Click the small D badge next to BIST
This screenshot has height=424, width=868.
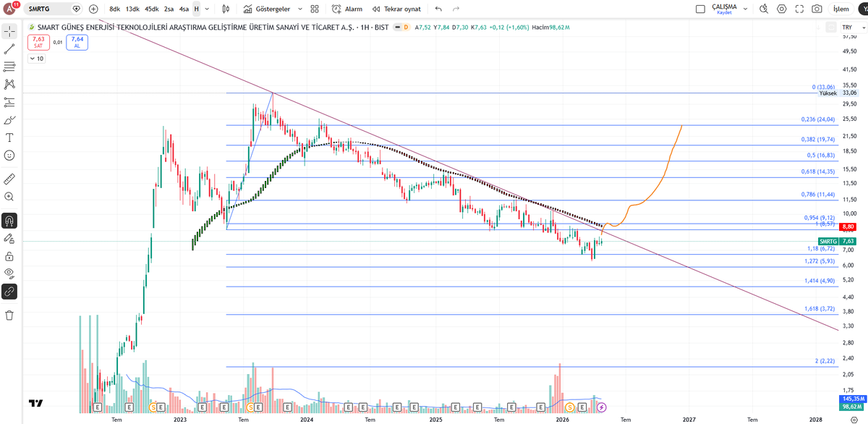coord(406,27)
